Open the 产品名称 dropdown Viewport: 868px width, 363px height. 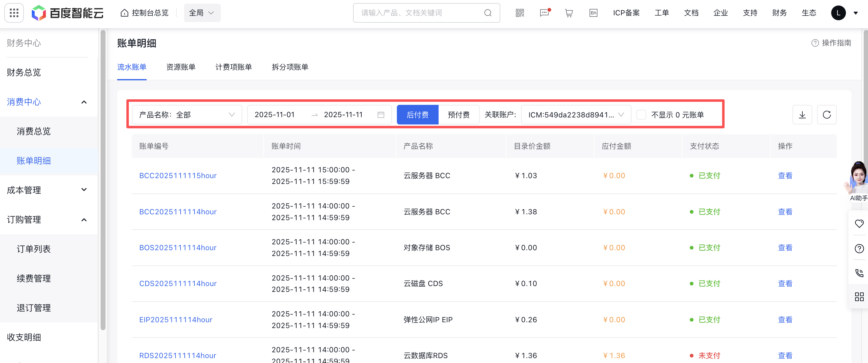187,115
